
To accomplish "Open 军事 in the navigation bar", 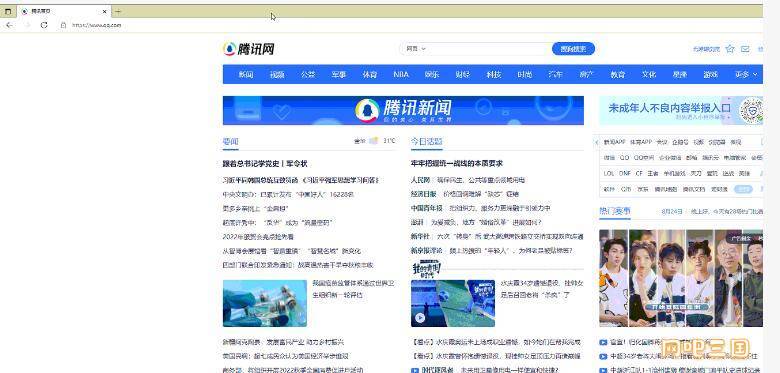I will click(x=339, y=75).
